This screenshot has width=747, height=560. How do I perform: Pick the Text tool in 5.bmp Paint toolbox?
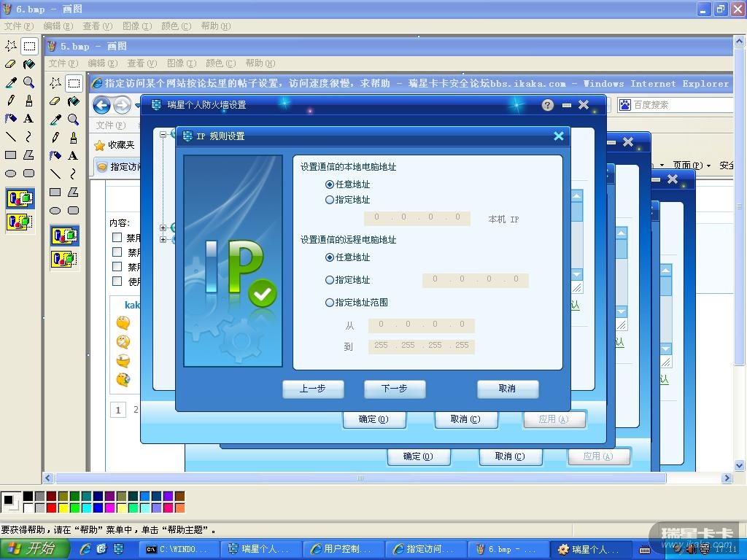[x=74, y=155]
